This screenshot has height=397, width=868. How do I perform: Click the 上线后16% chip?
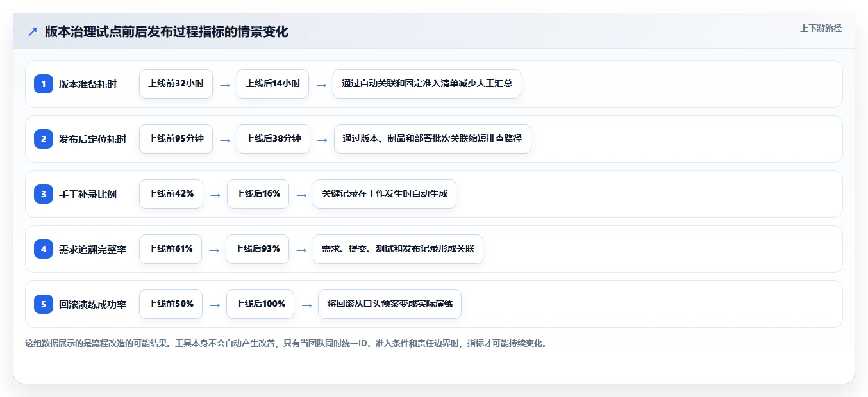point(258,194)
